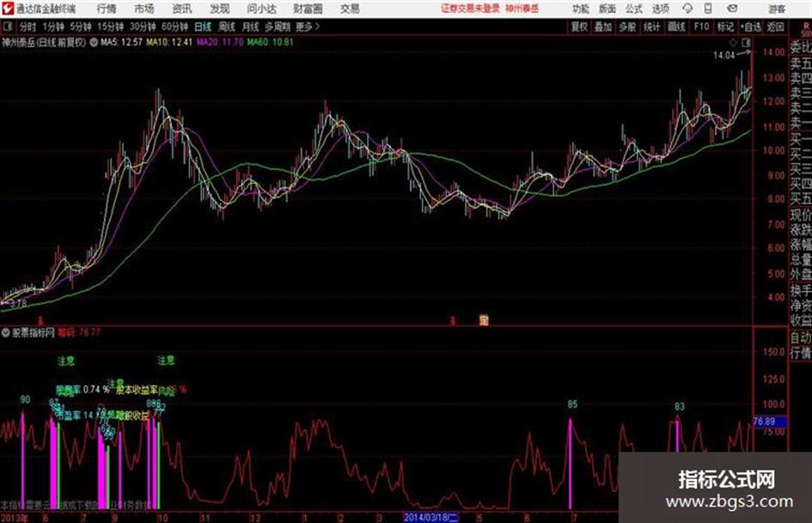
Task: Open the 发现 menu
Action: pyautogui.click(x=220, y=9)
